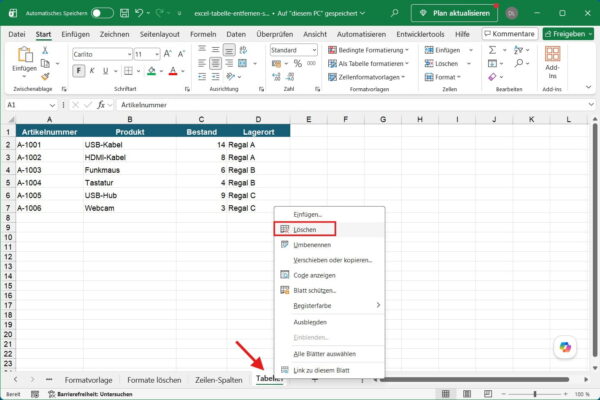The image size is (600, 400).
Task: Collapse the ribbon with chevron
Action: pos(589,87)
